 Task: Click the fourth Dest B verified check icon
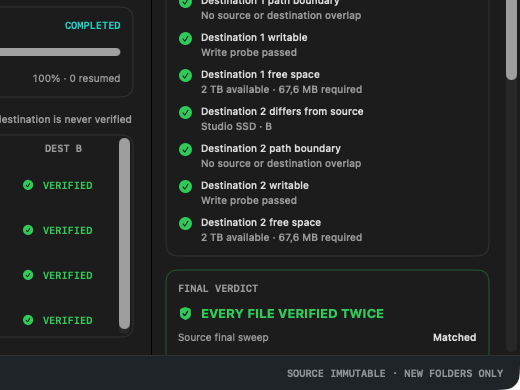[28, 320]
